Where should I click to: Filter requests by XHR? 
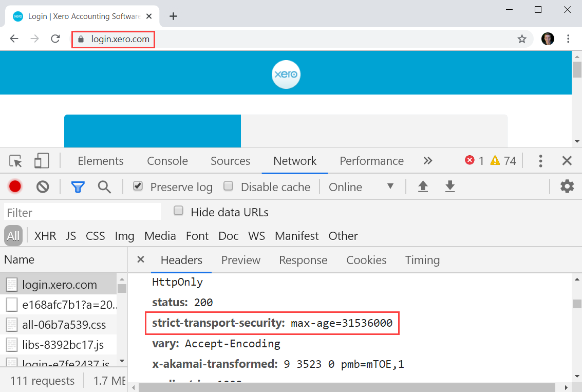tap(45, 236)
